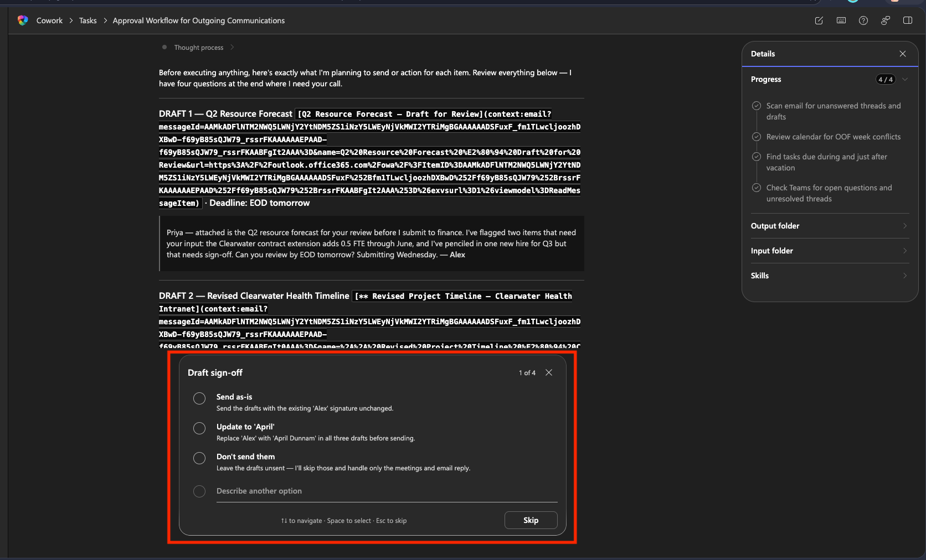Expand the Thought process section
926x560 pixels.
pos(199,48)
